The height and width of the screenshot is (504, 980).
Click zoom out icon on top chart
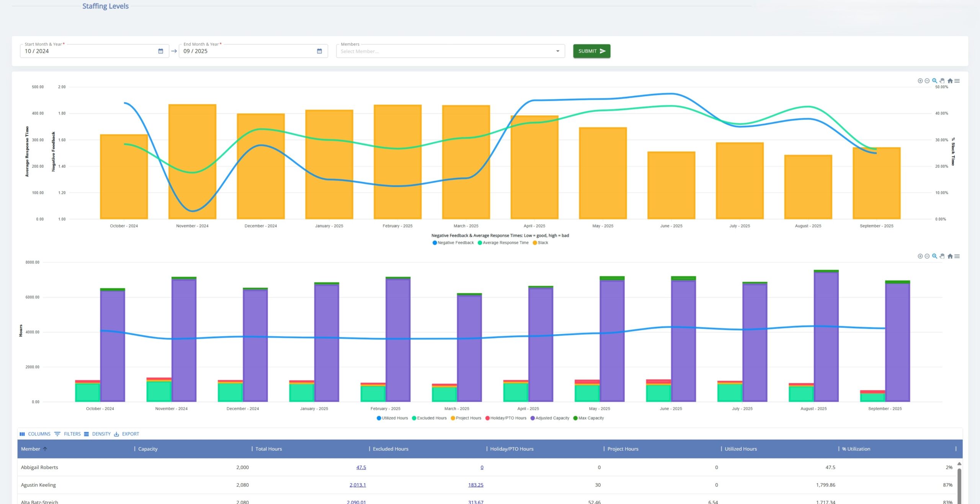(x=927, y=81)
